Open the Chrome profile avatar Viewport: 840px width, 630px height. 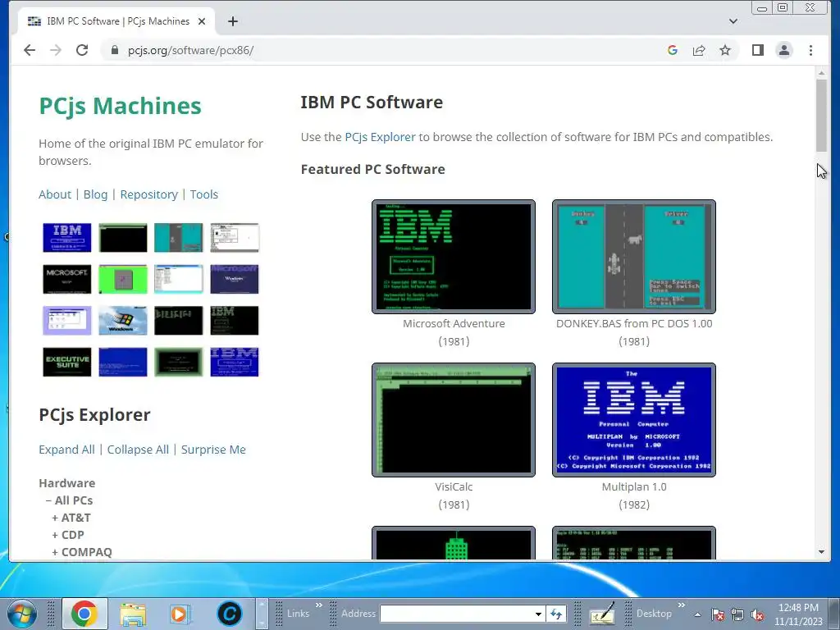coord(783,50)
